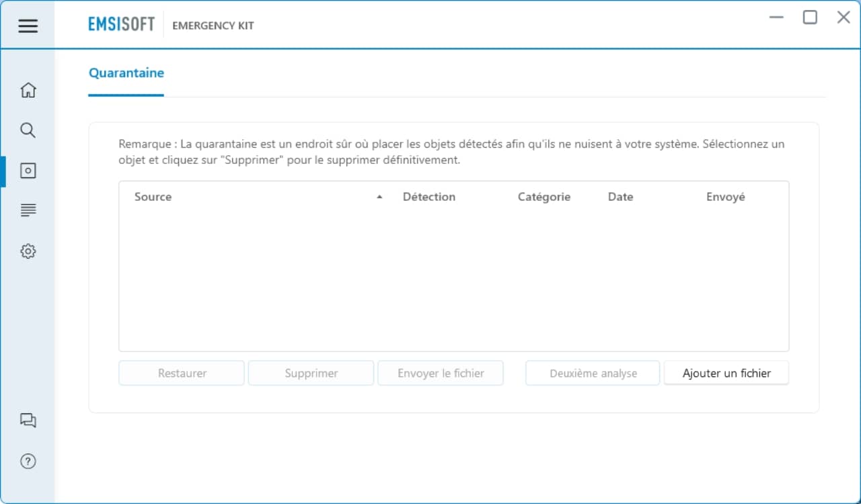Sort by Envoyé column
Viewport: 861px width, 504px height.
[x=725, y=197]
